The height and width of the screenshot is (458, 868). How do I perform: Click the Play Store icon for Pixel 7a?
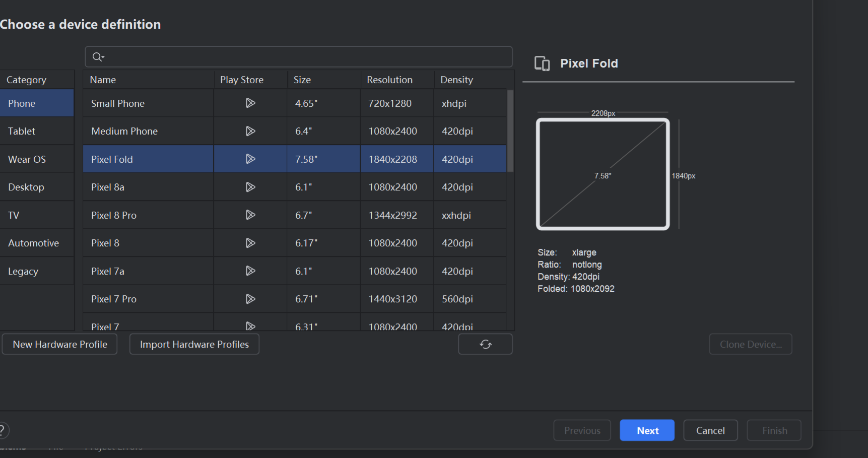pyautogui.click(x=250, y=271)
